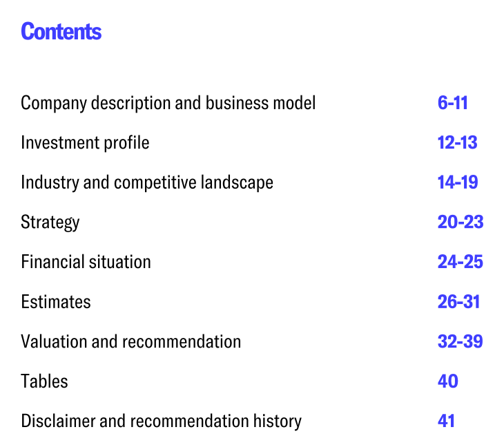Open Industry and competitive landscape section
Screen dimensions: 504x445
pos(147,182)
